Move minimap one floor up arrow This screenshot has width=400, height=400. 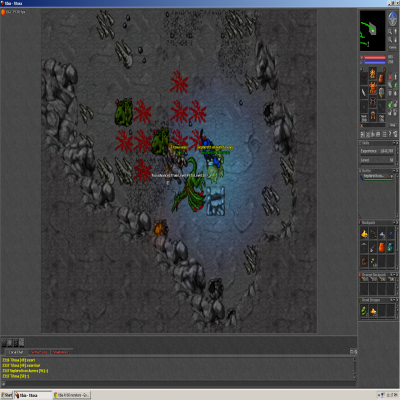tap(395, 32)
